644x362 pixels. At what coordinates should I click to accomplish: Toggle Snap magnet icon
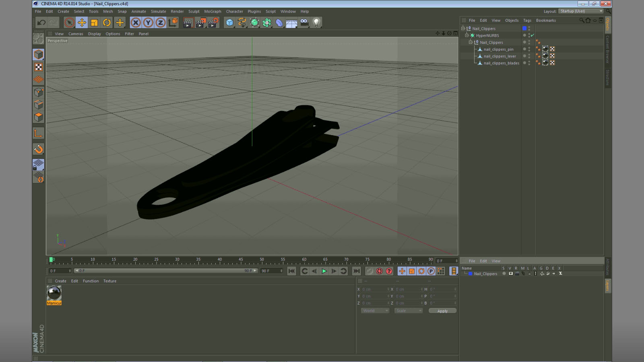(39, 149)
